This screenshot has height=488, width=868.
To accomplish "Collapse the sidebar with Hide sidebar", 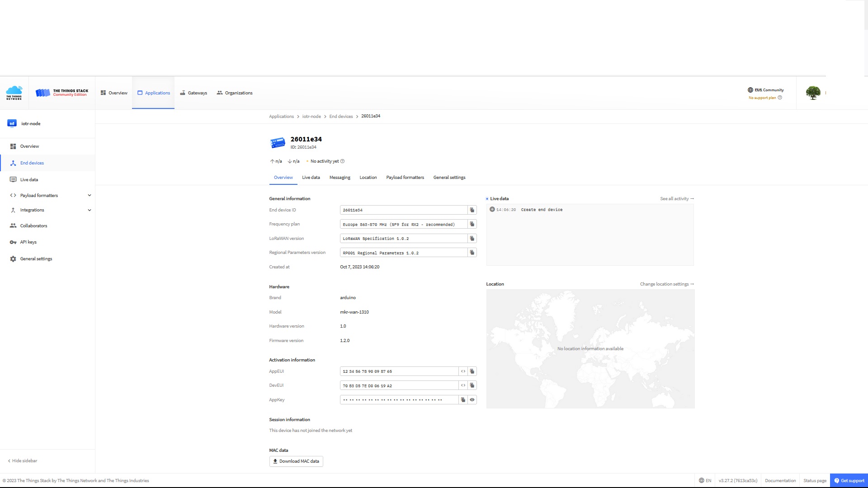I will click(22, 461).
